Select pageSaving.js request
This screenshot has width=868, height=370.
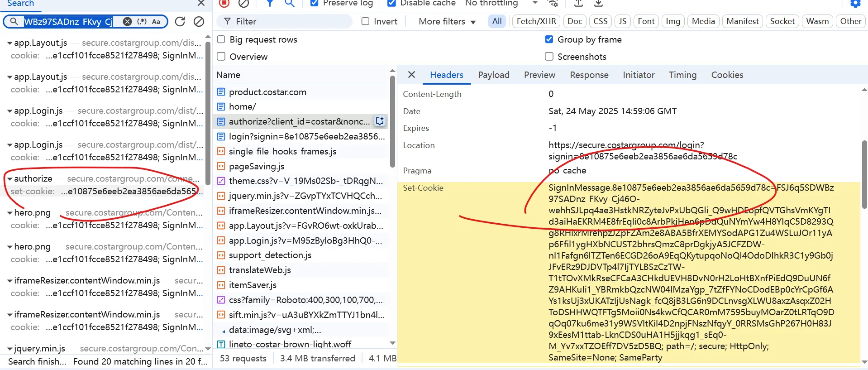[x=301, y=166]
